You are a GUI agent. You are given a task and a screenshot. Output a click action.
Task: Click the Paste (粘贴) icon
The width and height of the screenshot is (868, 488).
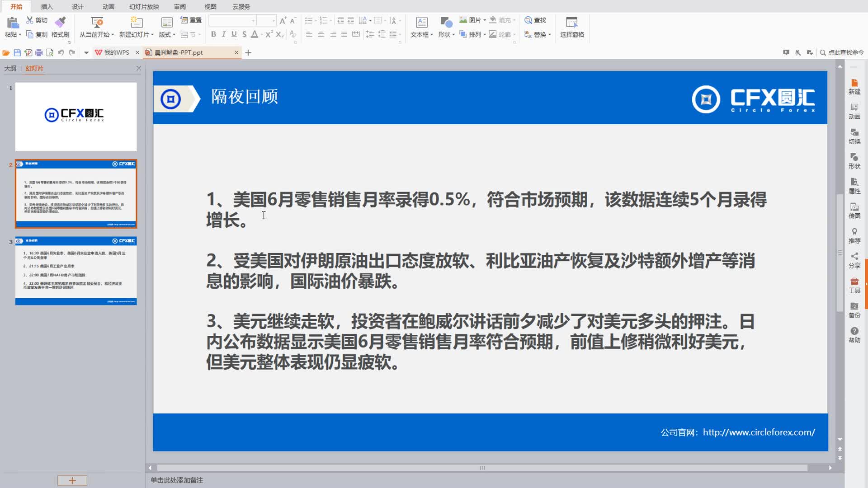tap(13, 23)
